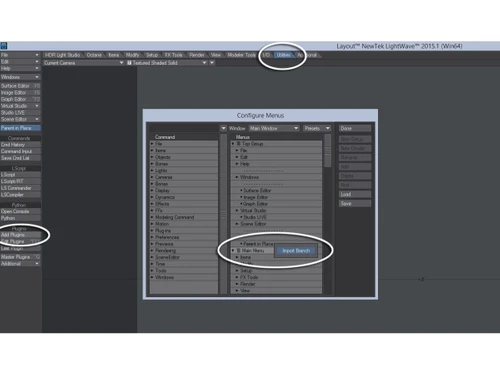Click the Import Branch popup item
500x375 pixels.
[x=296, y=251]
